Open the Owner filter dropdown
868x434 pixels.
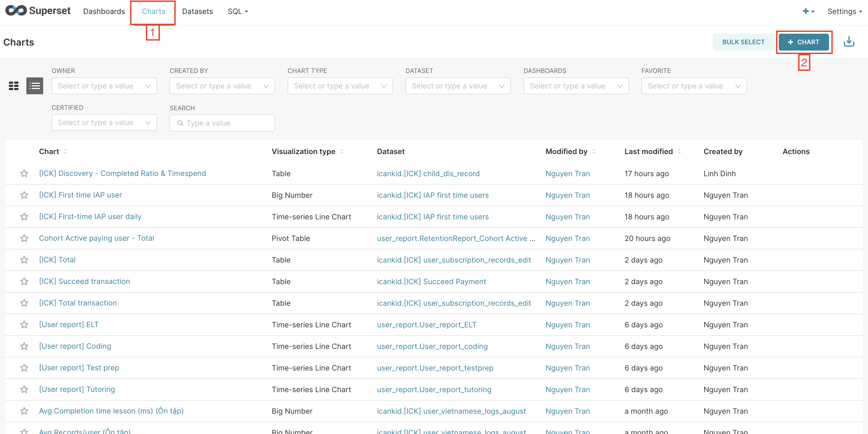click(104, 86)
